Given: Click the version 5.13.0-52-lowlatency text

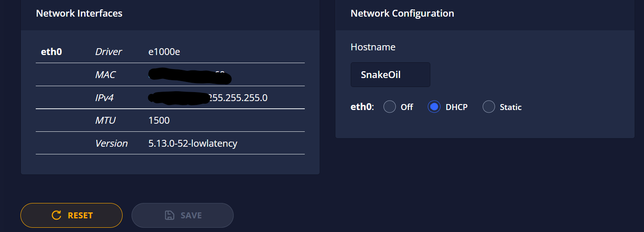Looking at the screenshot, I should click(193, 143).
